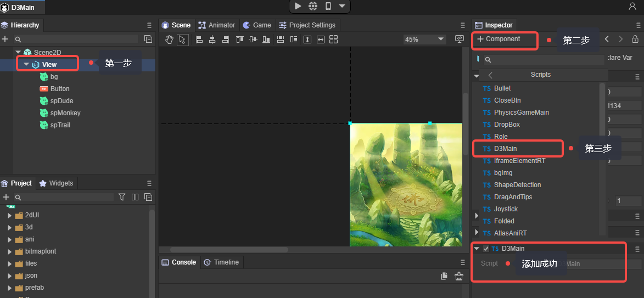Viewport: 644px width, 298px height.
Task: Match width icon in Scene toolbar
Action: pos(321,40)
